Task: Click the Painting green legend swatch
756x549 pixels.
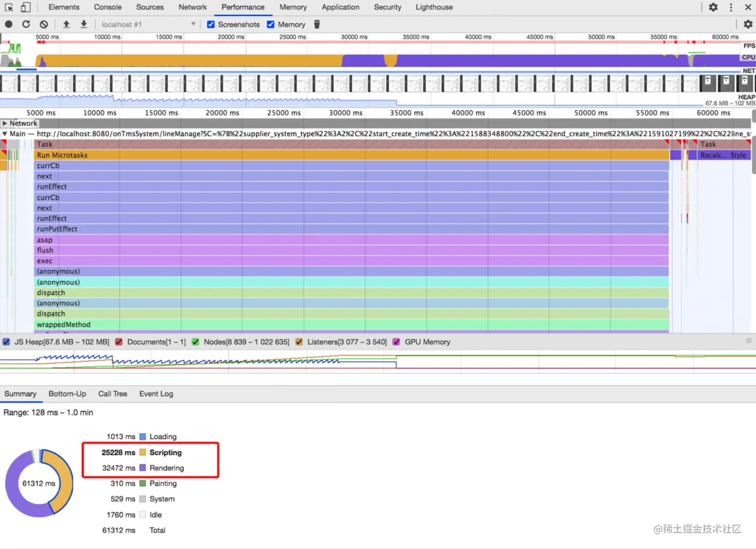Action: pyautogui.click(x=143, y=483)
